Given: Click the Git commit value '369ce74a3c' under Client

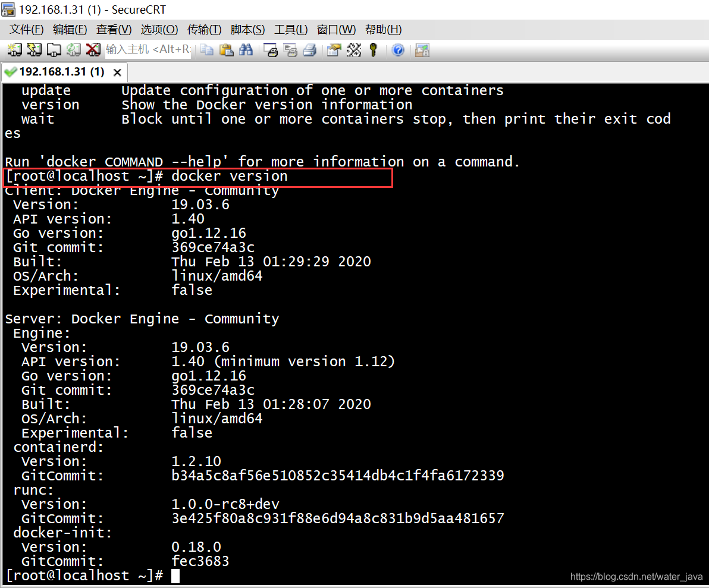Looking at the screenshot, I should coord(213,247).
